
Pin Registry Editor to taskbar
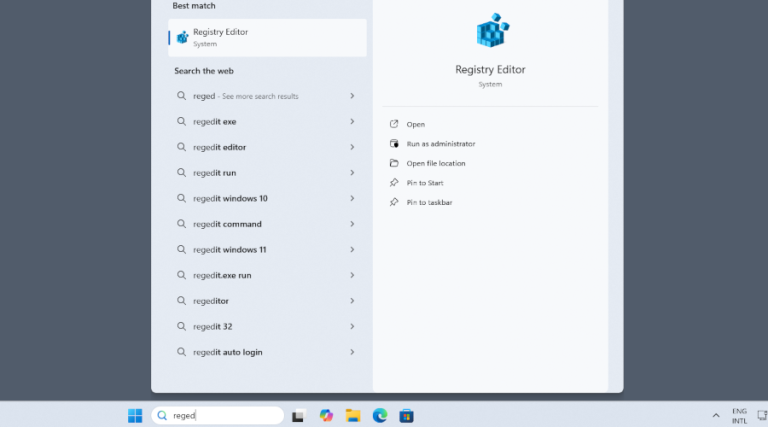click(x=429, y=202)
